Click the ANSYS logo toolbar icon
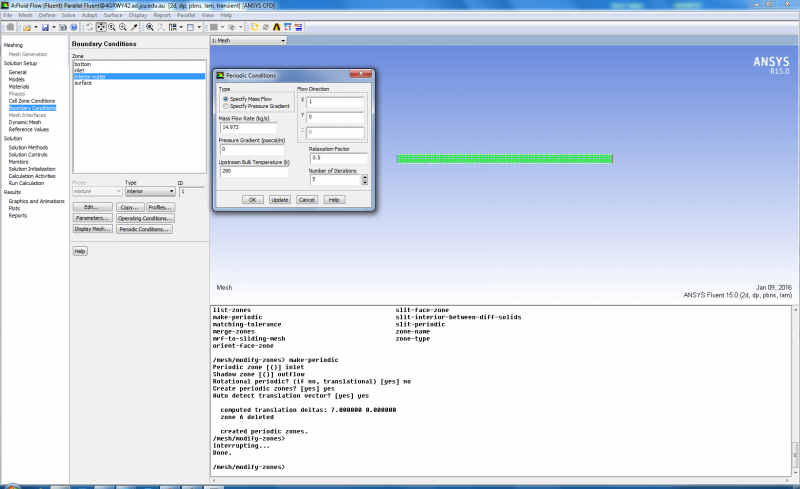This screenshot has height=489, width=800. (x=277, y=27)
